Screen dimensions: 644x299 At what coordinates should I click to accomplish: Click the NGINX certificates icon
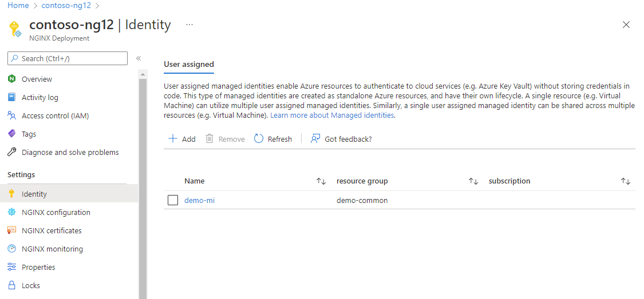point(12,230)
